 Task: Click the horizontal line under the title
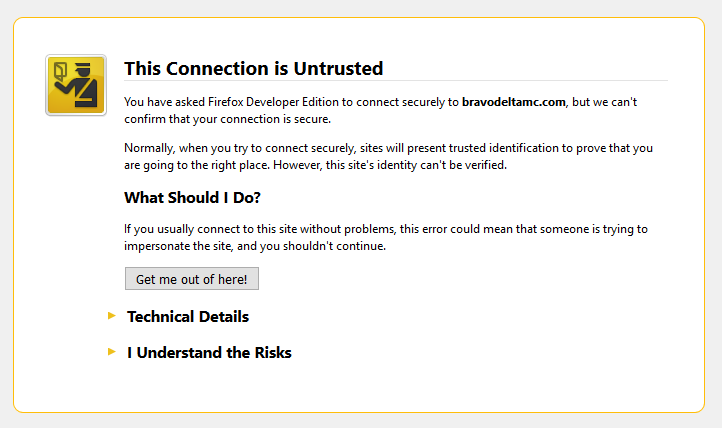(395, 80)
